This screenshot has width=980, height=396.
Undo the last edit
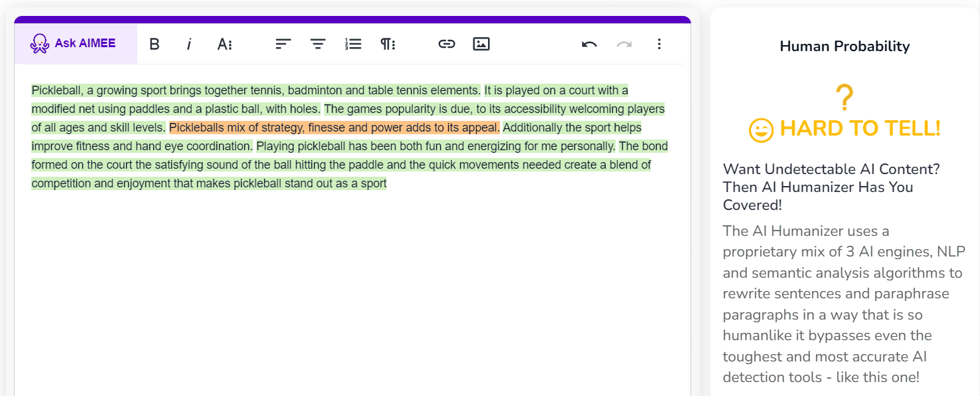click(589, 44)
